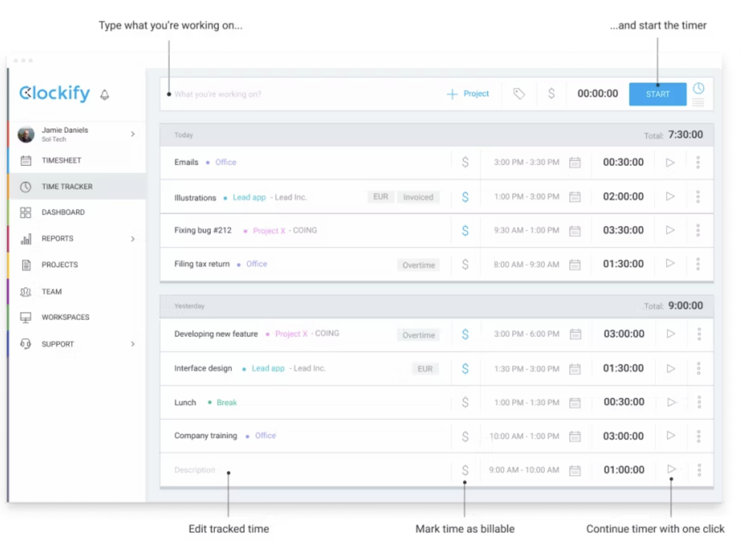742x560 pixels.
Task: Open calendar for Filing tax return
Action: pos(575,264)
